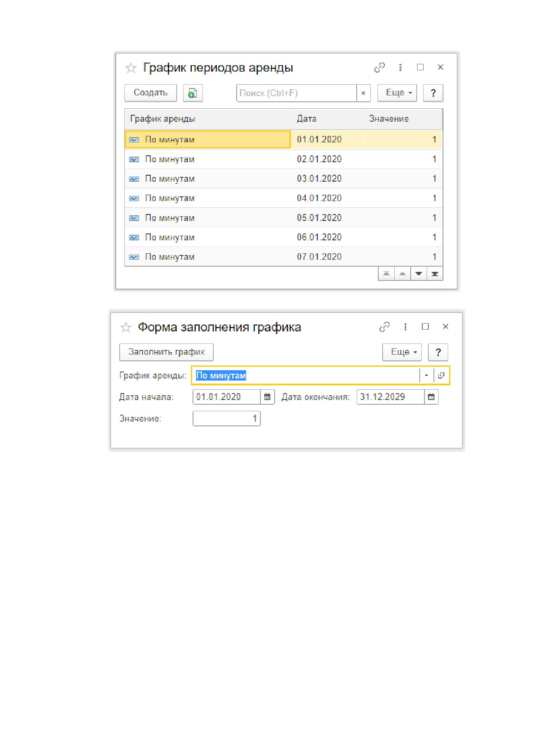Go to next list page down arrow
535x756 pixels.
pyautogui.click(x=418, y=274)
